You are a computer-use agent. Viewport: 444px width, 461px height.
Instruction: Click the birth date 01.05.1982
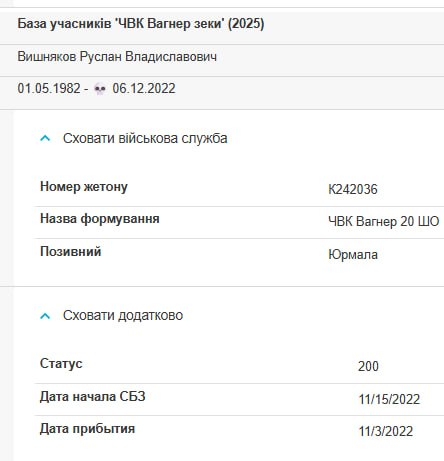click(x=49, y=89)
